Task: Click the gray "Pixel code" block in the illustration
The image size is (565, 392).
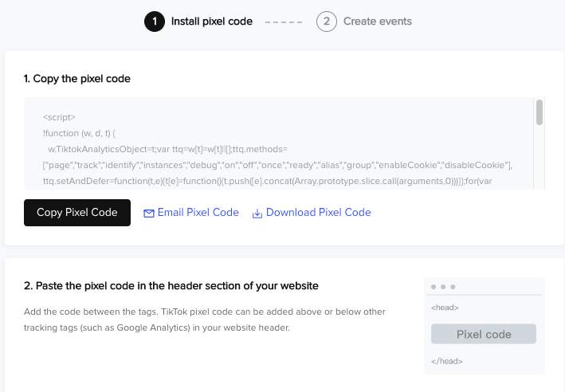Action: click(484, 334)
